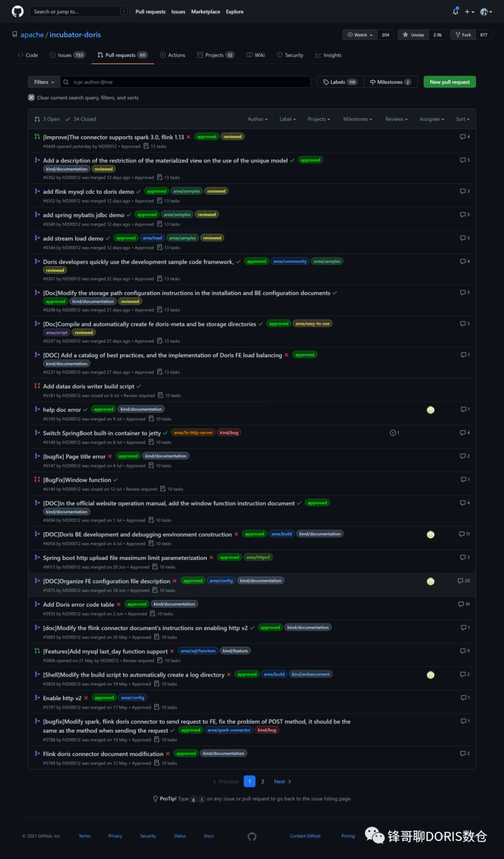
Task: Click the GitHub mark in the footer
Action: [252, 837]
